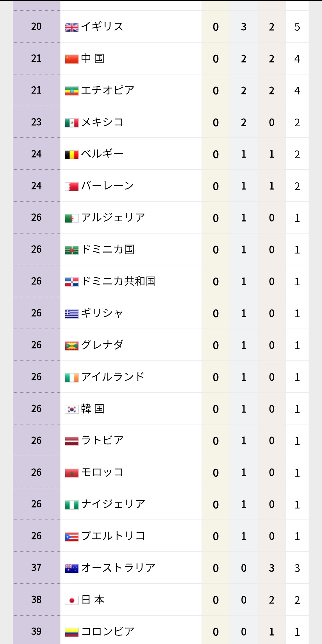Select country name ドミニカ共和国
This screenshot has width=322, height=644.
tap(119, 281)
